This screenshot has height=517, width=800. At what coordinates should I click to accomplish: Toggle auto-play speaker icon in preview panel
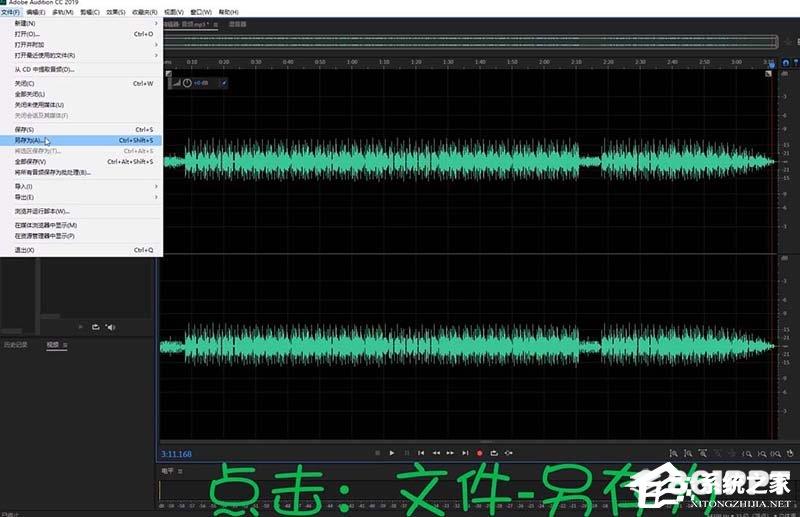point(111,327)
